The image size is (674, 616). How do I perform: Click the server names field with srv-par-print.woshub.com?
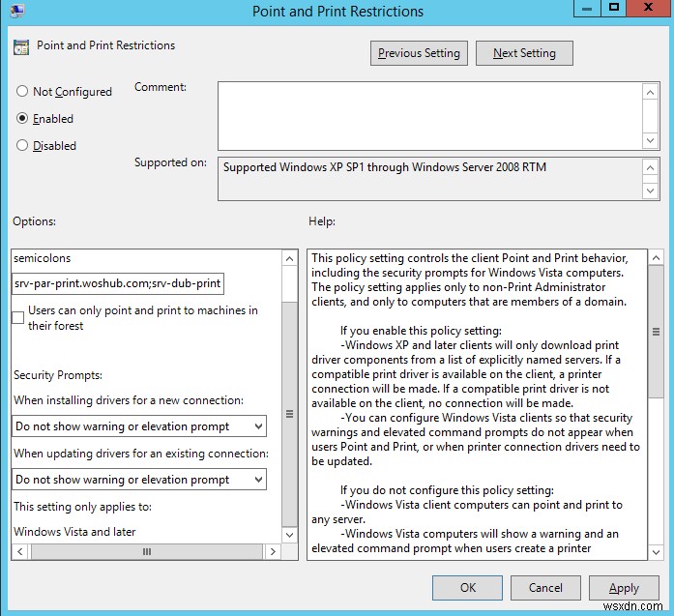118,283
